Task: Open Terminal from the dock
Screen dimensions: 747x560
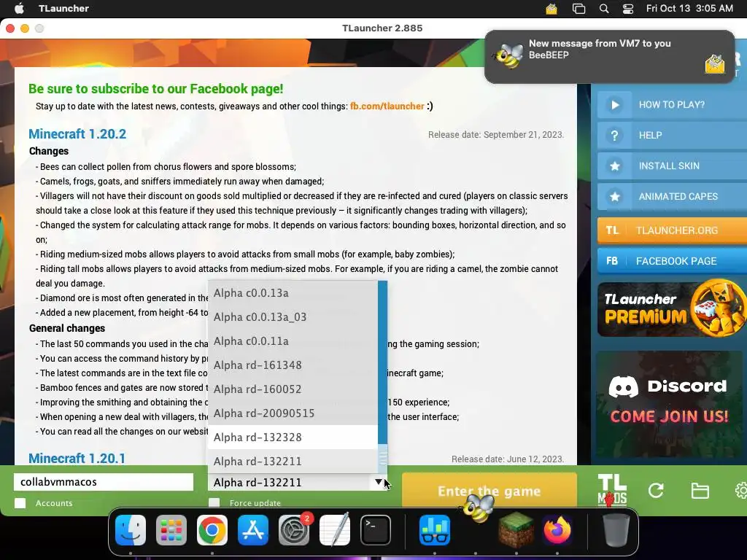Action: pos(376,529)
